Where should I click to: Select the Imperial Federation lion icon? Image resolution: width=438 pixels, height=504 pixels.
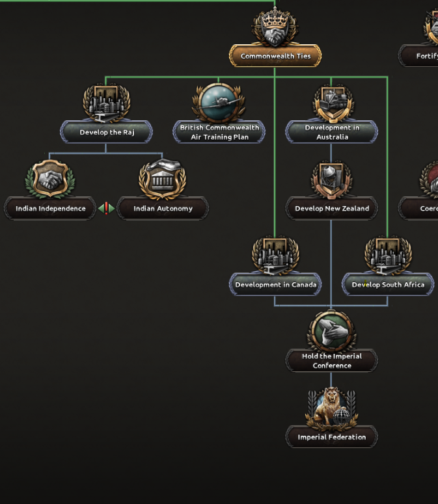point(331,408)
